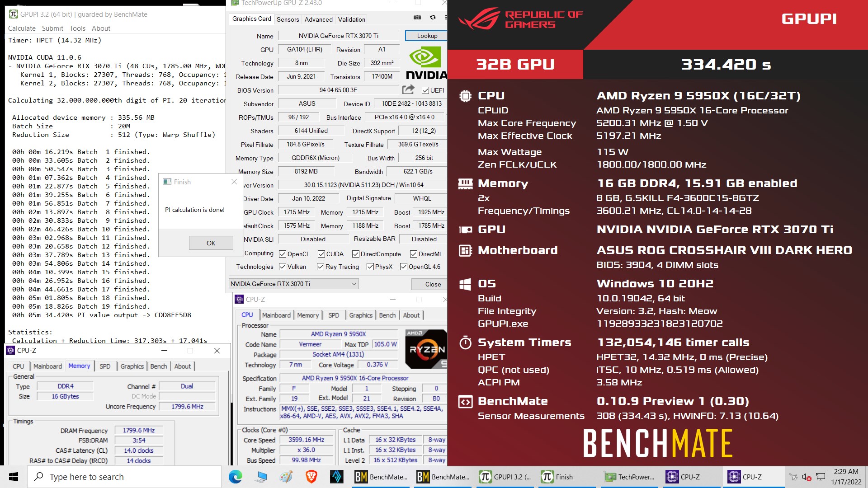Click the network tray icon

pyautogui.click(x=821, y=477)
